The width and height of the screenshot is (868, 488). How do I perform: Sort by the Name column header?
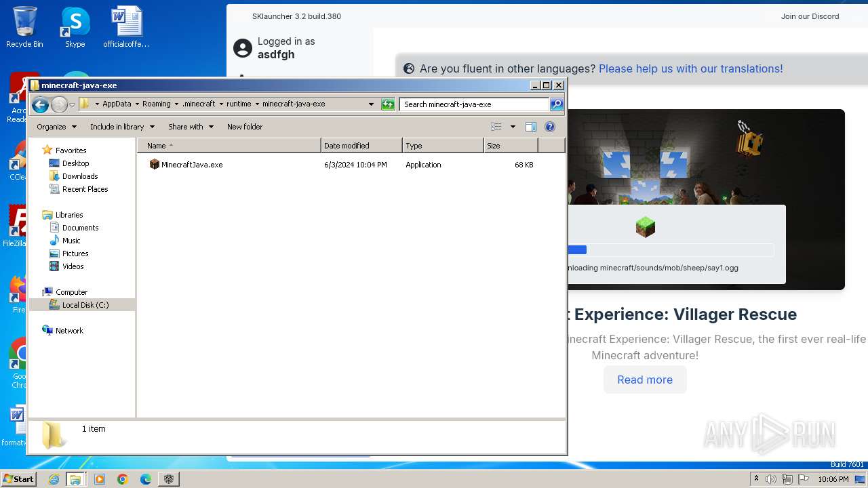click(x=229, y=146)
